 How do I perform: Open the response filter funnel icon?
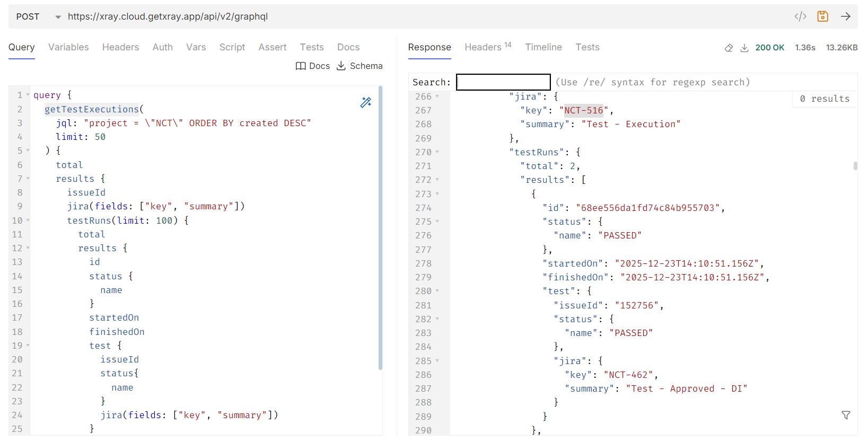(846, 415)
